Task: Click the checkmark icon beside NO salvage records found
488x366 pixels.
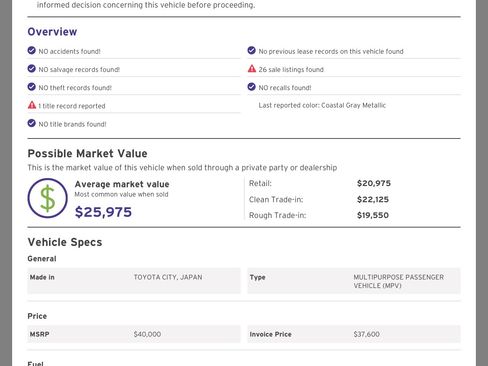Action: (x=32, y=69)
